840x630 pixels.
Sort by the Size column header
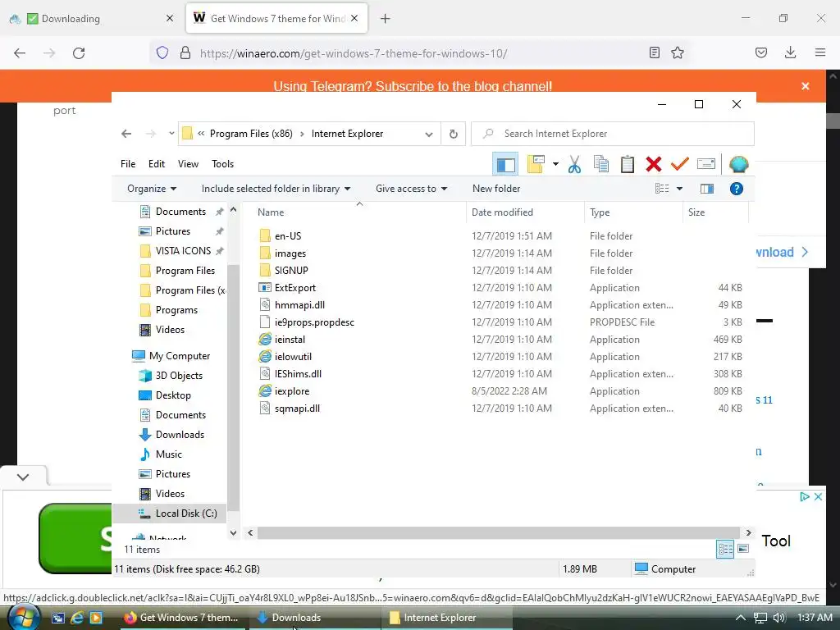point(696,212)
